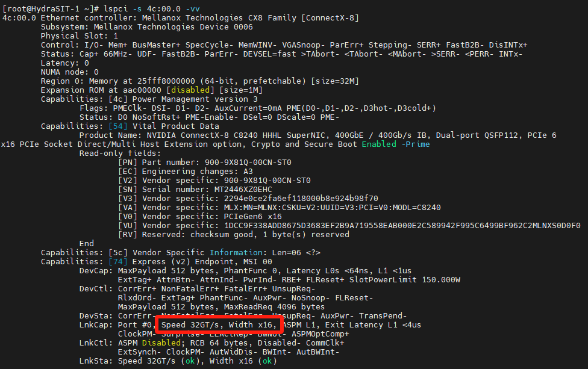The height and width of the screenshot is (369, 588).
Task: Click the root@HydraSIT-1 shell prompt
Action: [x=45, y=8]
